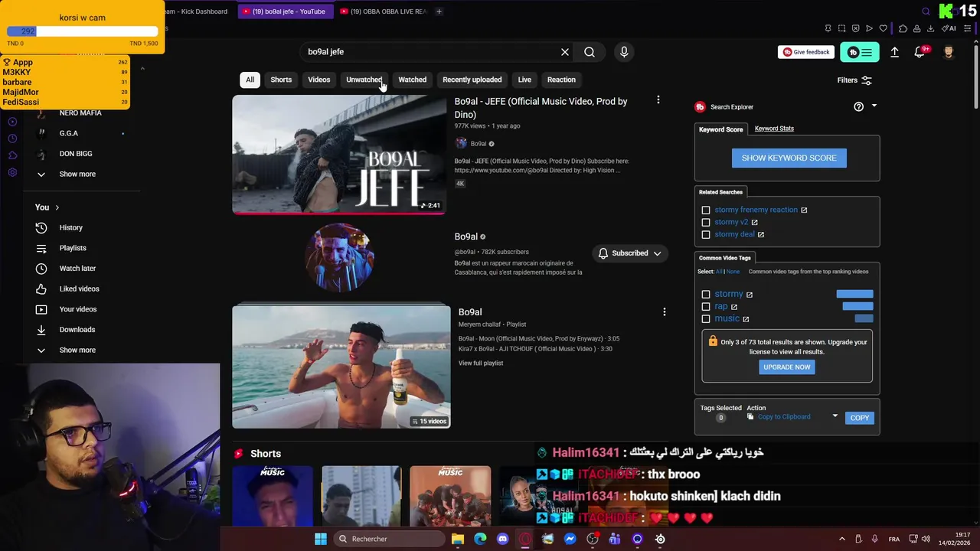The width and height of the screenshot is (980, 551).
Task: Select All common video tags
Action: coord(719,272)
